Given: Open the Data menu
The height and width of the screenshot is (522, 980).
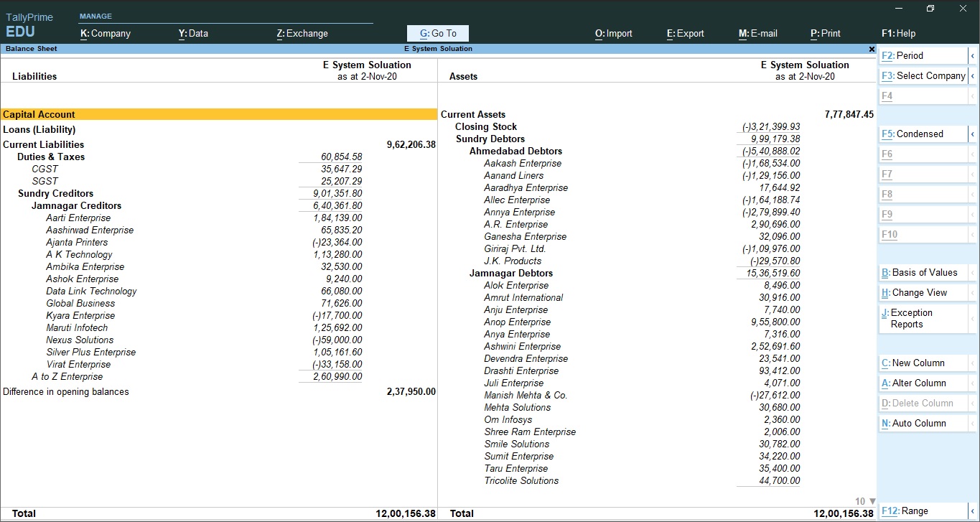Looking at the screenshot, I should pyautogui.click(x=193, y=33).
